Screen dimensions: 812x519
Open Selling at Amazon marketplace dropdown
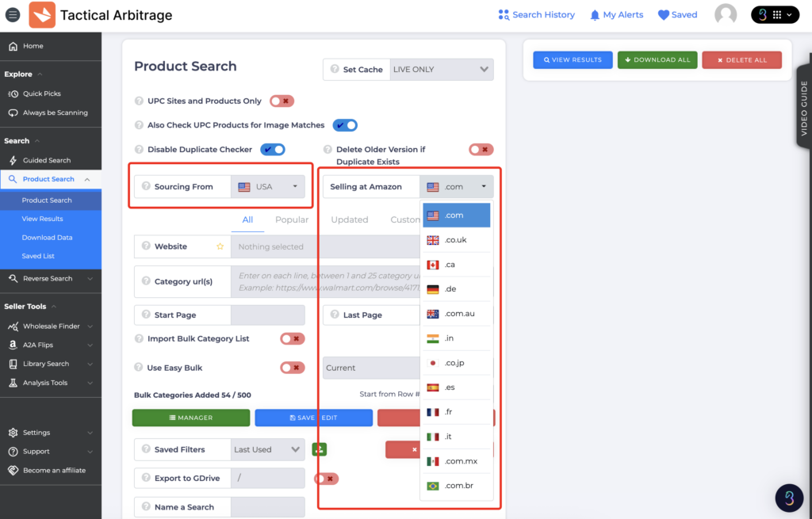click(456, 187)
